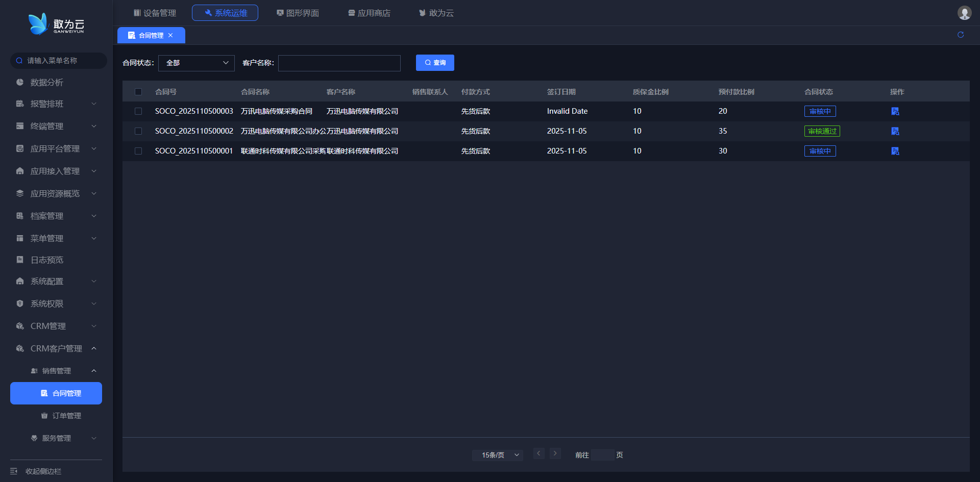This screenshot has height=482, width=980.
Task: Click the 日志预览 sidebar icon
Action: [20, 260]
